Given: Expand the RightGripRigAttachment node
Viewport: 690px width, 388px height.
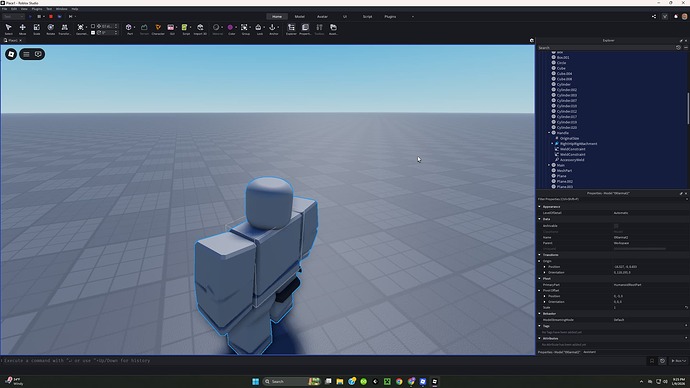Looking at the screenshot, I should [x=552, y=143].
